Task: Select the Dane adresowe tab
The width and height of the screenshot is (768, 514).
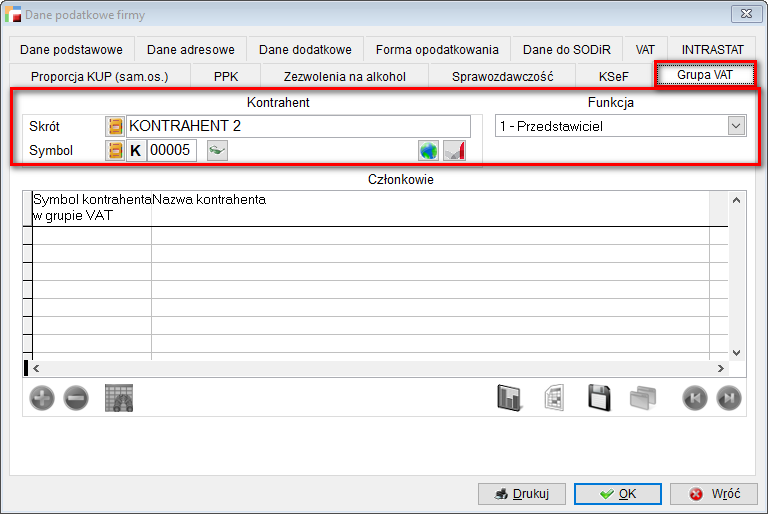Action: pos(190,50)
